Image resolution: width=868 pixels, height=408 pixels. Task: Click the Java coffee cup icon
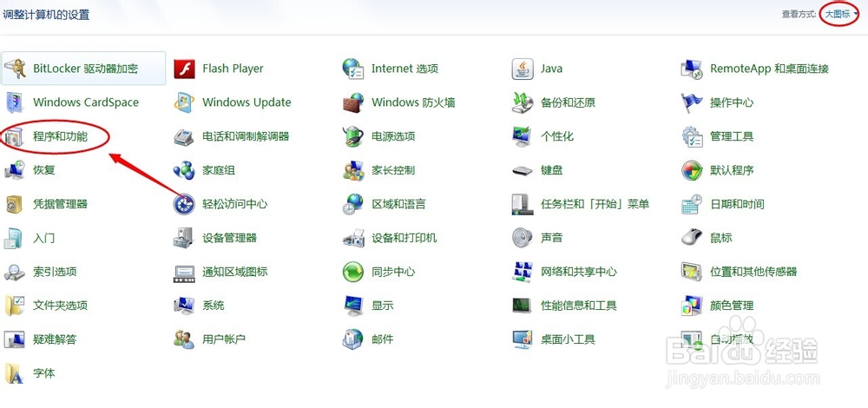(x=523, y=69)
